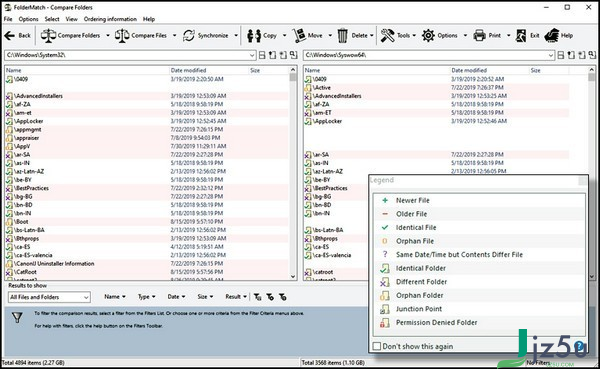The height and width of the screenshot is (369, 600).
Task: Click magnifier icon beside Syswow64 path box
Action: [592, 55]
